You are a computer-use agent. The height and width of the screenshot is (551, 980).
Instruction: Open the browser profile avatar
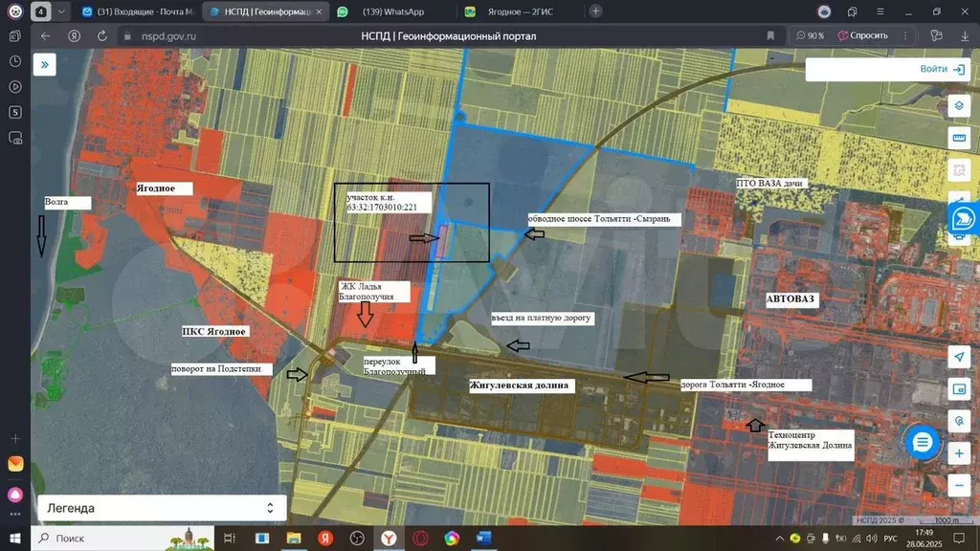pos(824,11)
